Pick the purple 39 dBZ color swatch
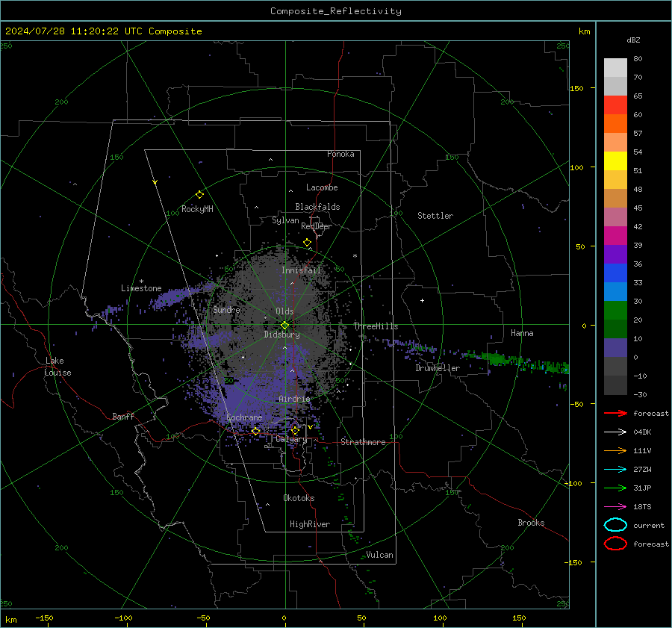672x628 pixels. [x=615, y=254]
